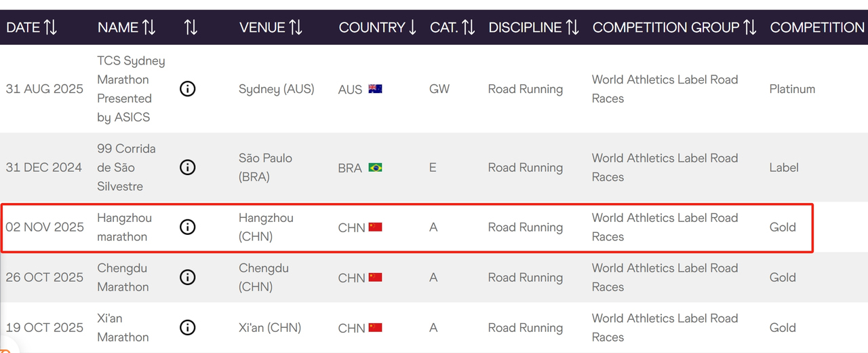Open info icon for Xi'an Marathon

coord(188,328)
